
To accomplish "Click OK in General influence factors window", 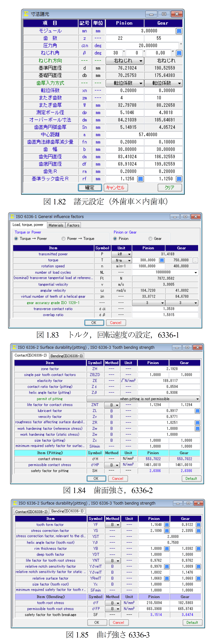I will [x=94, y=323].
